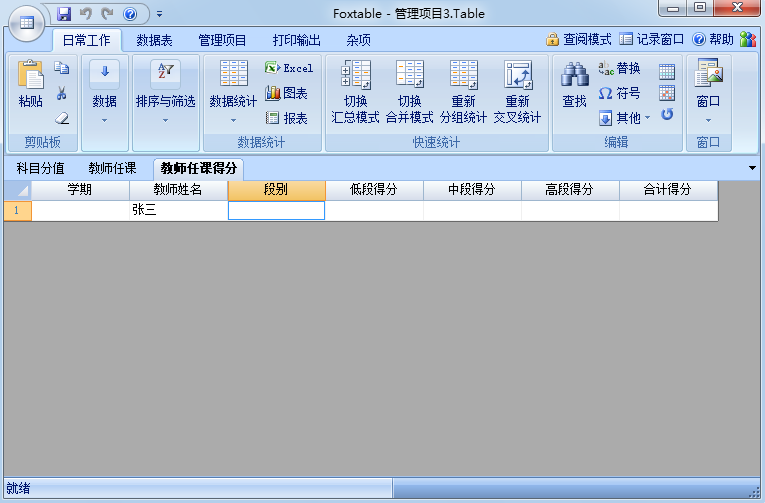Viewport: 765px width, 503px height.
Task: Click the 教师姓名 column header
Action: click(x=178, y=190)
